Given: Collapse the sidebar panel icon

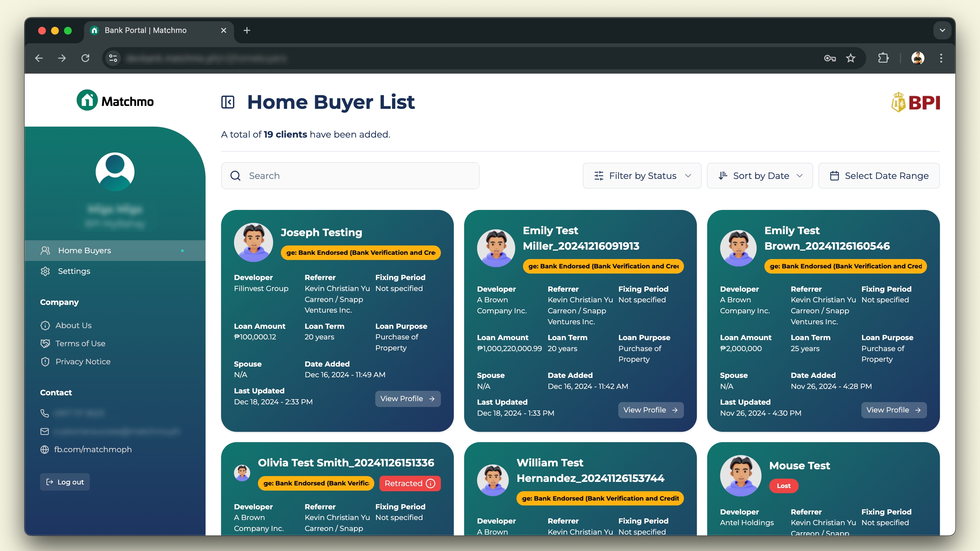Looking at the screenshot, I should click(228, 102).
